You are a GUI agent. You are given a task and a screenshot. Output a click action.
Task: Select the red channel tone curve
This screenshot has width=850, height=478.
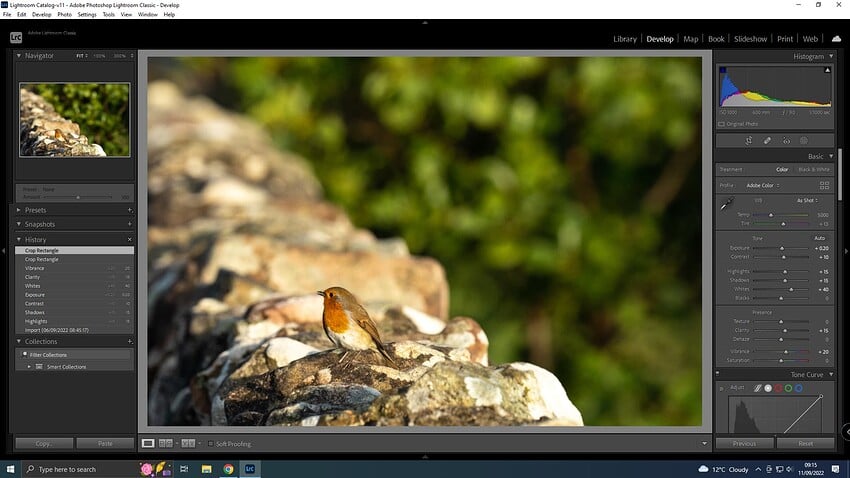tap(778, 388)
